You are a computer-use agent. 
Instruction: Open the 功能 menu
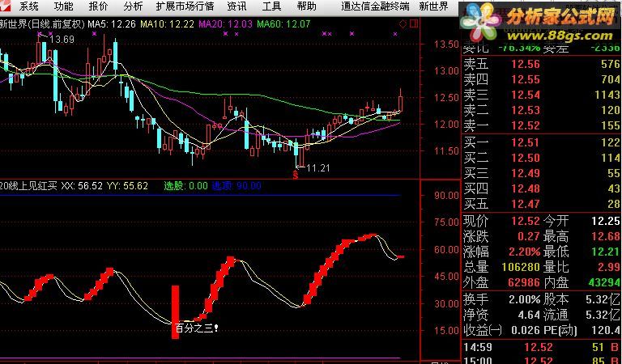pos(63,6)
